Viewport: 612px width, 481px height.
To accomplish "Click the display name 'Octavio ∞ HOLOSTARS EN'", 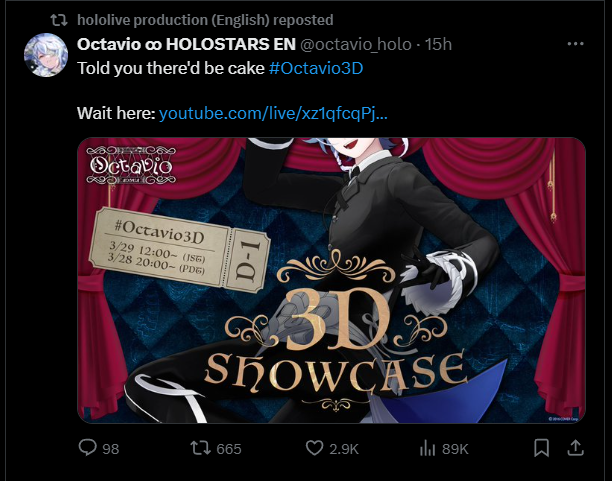I will (x=186, y=45).
